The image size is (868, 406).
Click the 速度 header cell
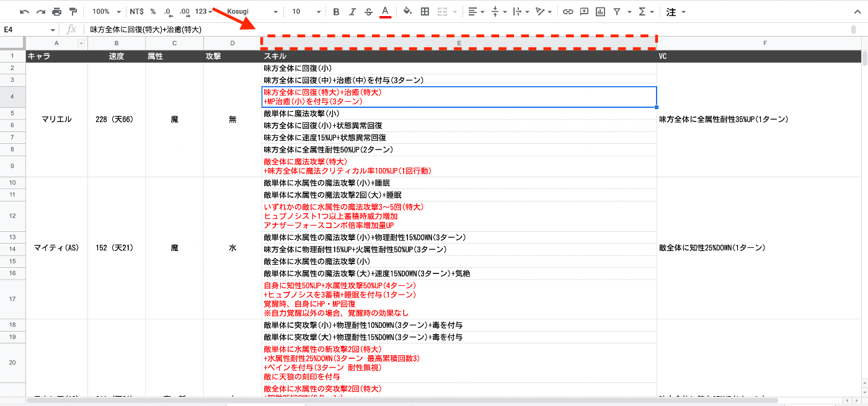tap(117, 56)
